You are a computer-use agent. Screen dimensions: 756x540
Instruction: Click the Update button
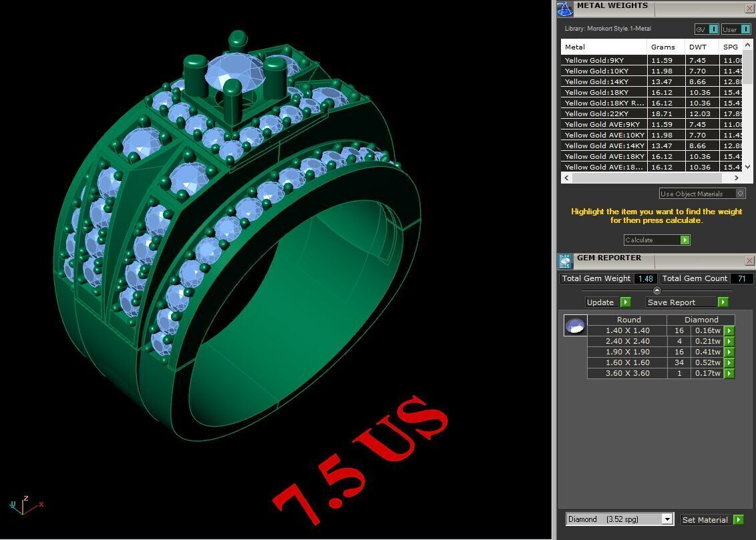tap(600, 302)
